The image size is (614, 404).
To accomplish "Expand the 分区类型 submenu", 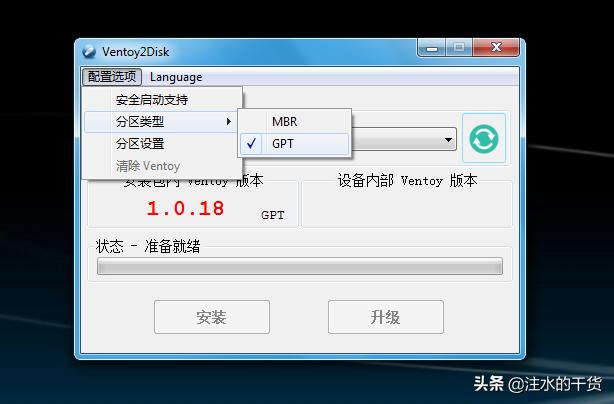I will 161,122.
